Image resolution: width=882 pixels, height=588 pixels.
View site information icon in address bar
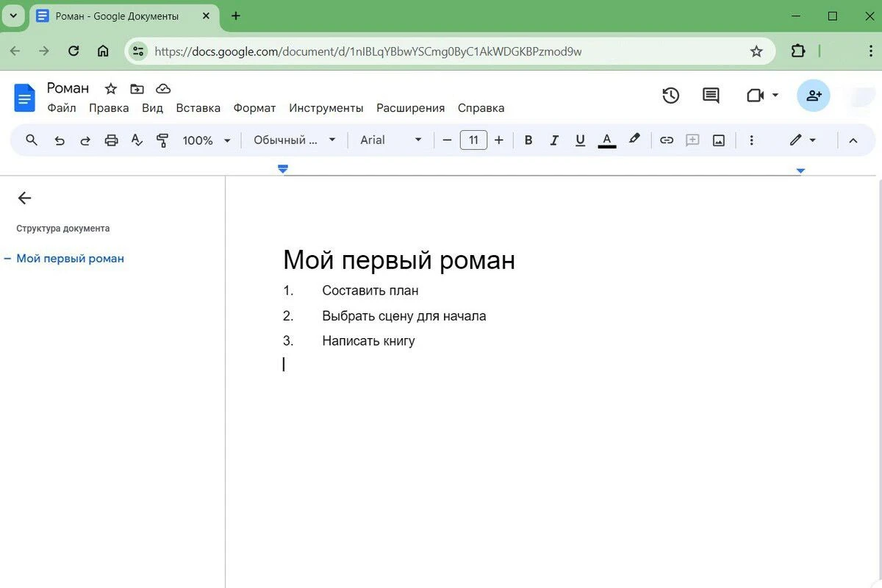coord(138,51)
